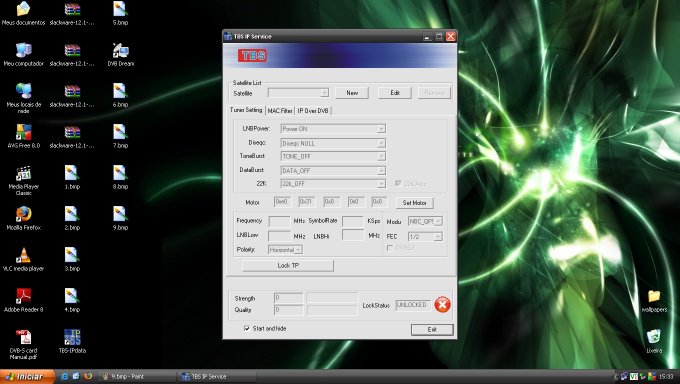Open the Iniciar start menu
The image size is (680, 384).
pyautogui.click(x=27, y=376)
